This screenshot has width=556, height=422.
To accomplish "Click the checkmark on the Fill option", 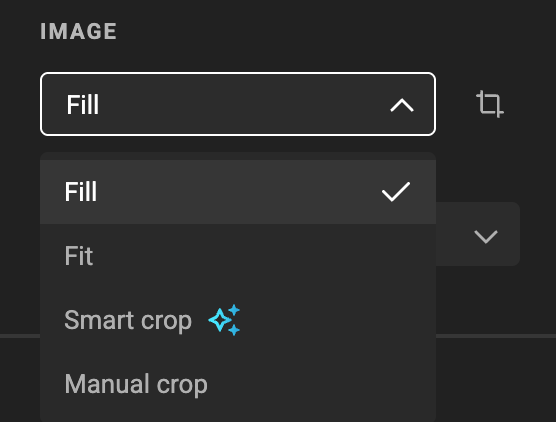I will click(396, 192).
